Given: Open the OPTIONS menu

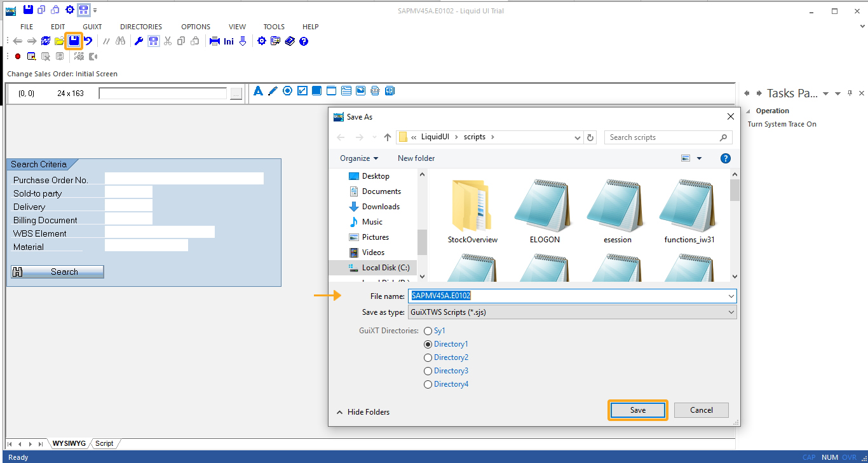Looking at the screenshot, I should [x=196, y=27].
